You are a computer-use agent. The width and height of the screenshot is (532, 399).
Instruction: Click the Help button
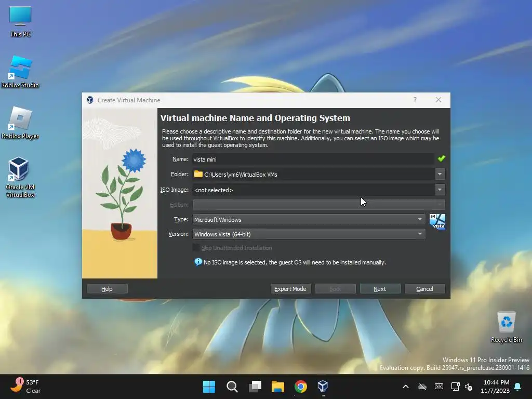107,289
